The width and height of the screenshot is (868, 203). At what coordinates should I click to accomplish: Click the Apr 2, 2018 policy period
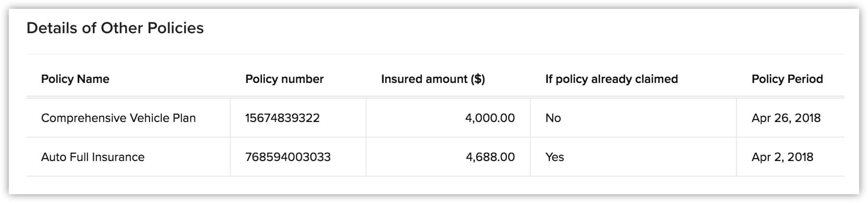pos(782,157)
